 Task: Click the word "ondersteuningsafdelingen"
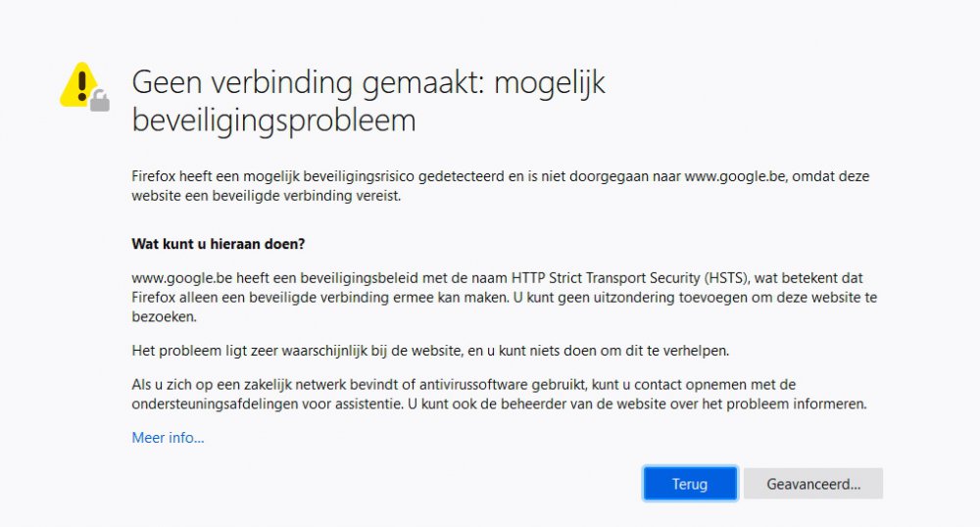click(216, 404)
